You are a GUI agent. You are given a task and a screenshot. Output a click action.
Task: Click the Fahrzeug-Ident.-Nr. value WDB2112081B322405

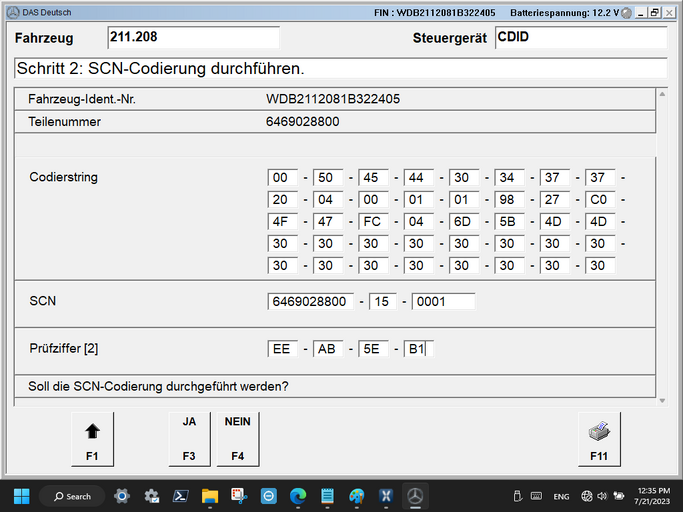333,99
